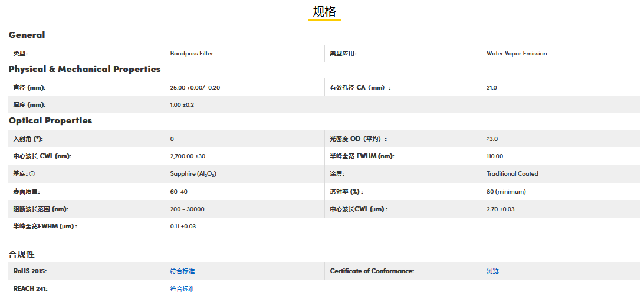Click the Bandpass Filter type value

point(192,54)
